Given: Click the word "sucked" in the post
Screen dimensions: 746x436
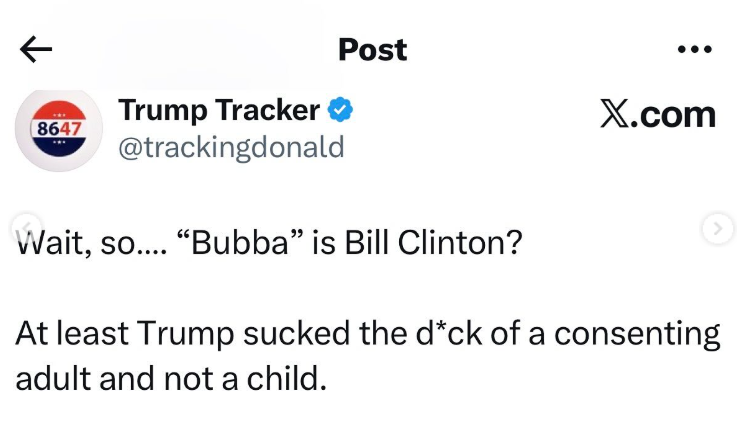Looking at the screenshot, I should click(x=297, y=334).
